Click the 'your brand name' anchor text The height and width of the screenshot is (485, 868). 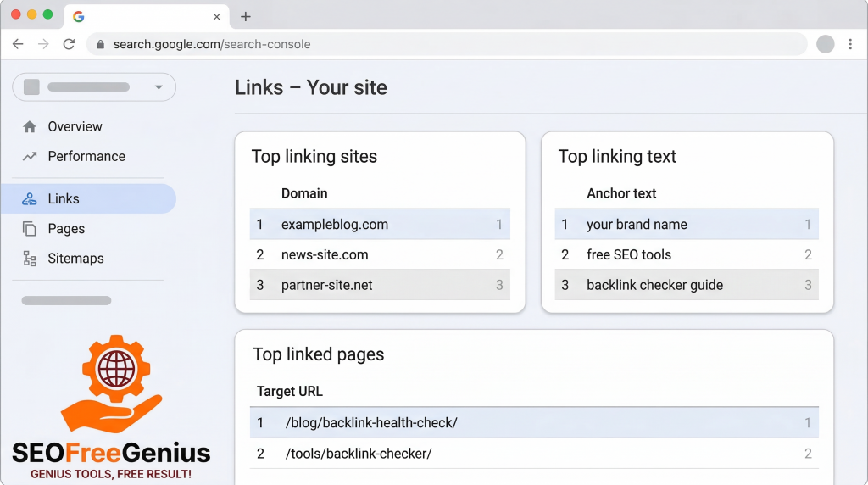pyautogui.click(x=637, y=224)
